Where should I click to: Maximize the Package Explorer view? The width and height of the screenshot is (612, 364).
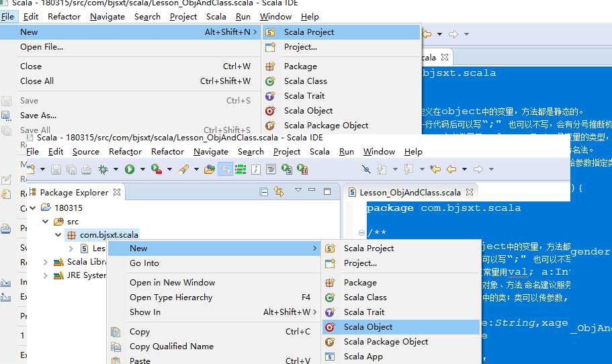pos(327,191)
